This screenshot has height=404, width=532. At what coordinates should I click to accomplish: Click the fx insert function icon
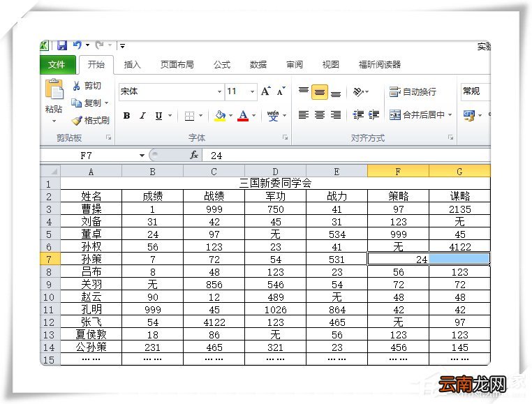[193, 155]
